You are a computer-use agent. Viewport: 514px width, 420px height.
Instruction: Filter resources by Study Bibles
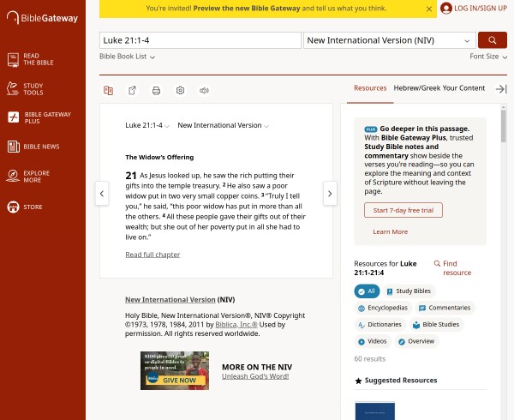(409, 291)
